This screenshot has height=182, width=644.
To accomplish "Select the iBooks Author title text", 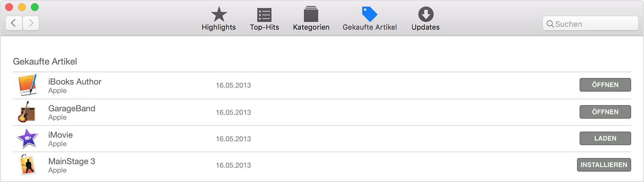I will [x=75, y=81].
